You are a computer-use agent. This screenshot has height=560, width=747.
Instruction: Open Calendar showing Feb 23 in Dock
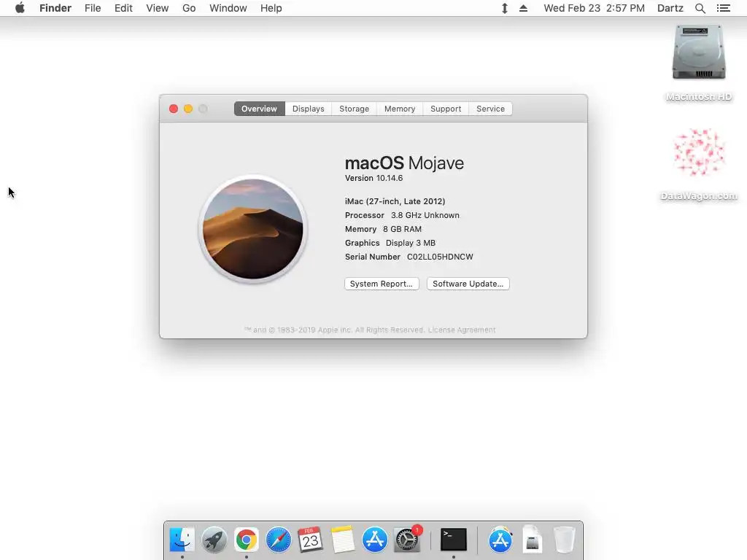coord(310,540)
